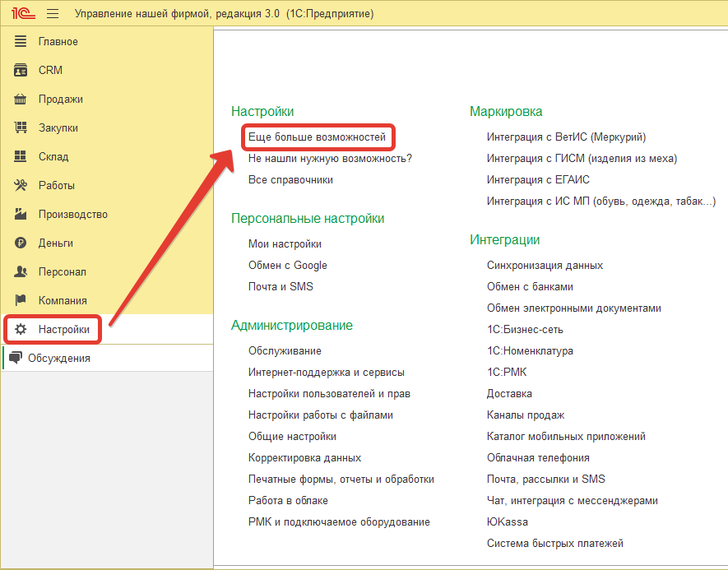Viewport: 728px width, 570px height.
Task: Select the Настройки section label
Action: 63,330
